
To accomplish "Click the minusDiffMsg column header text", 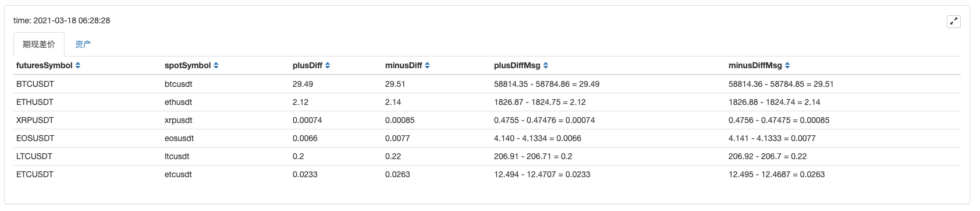I will [755, 65].
